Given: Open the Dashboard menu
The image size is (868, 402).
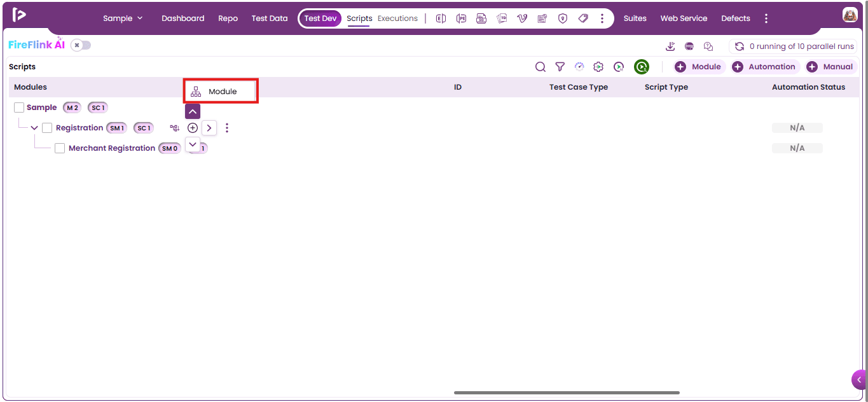Looking at the screenshot, I should point(183,18).
